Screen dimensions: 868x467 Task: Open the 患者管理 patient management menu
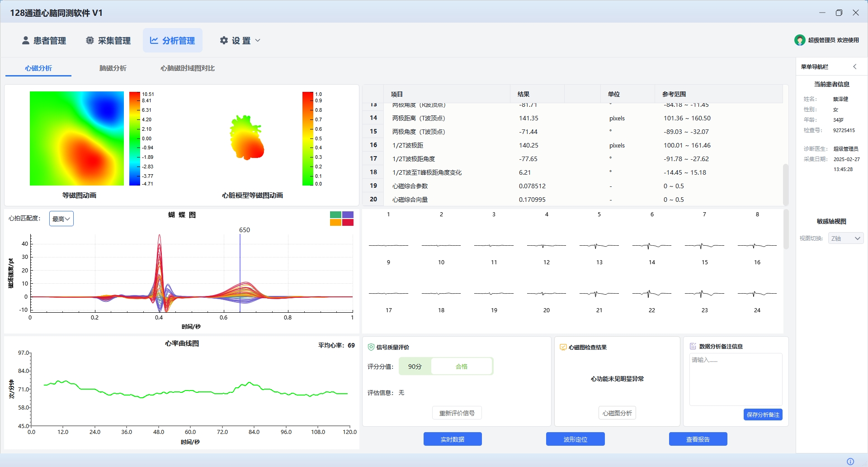tap(44, 41)
